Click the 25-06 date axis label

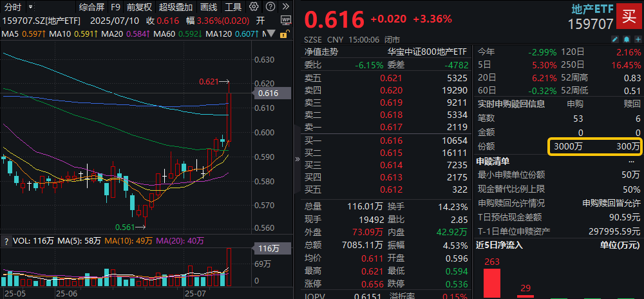click(x=66, y=294)
